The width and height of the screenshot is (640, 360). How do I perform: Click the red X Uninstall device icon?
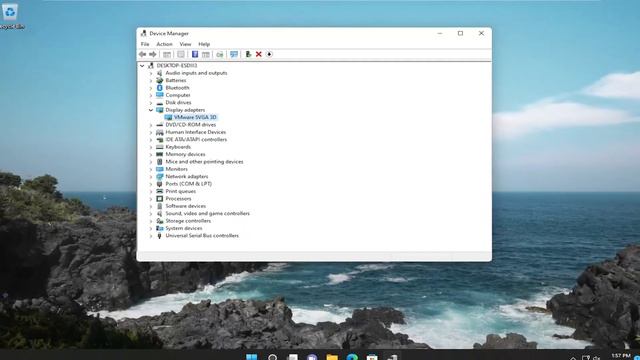click(x=258, y=54)
